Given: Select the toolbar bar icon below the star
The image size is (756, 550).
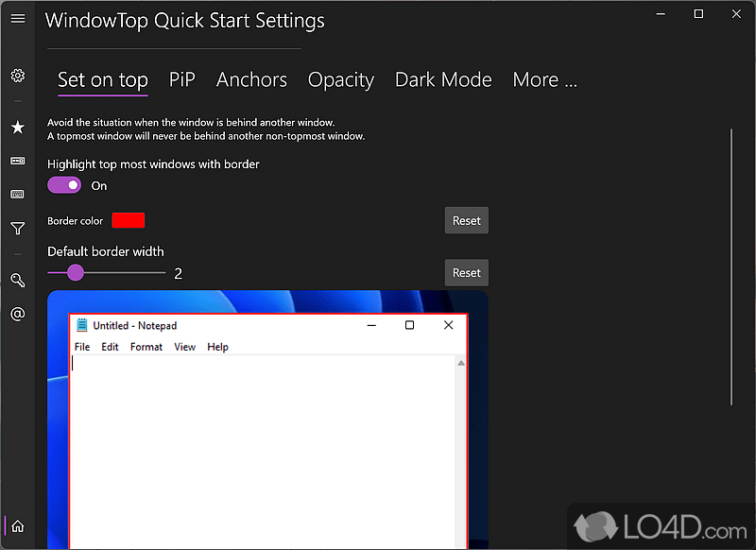Looking at the screenshot, I should (18, 161).
